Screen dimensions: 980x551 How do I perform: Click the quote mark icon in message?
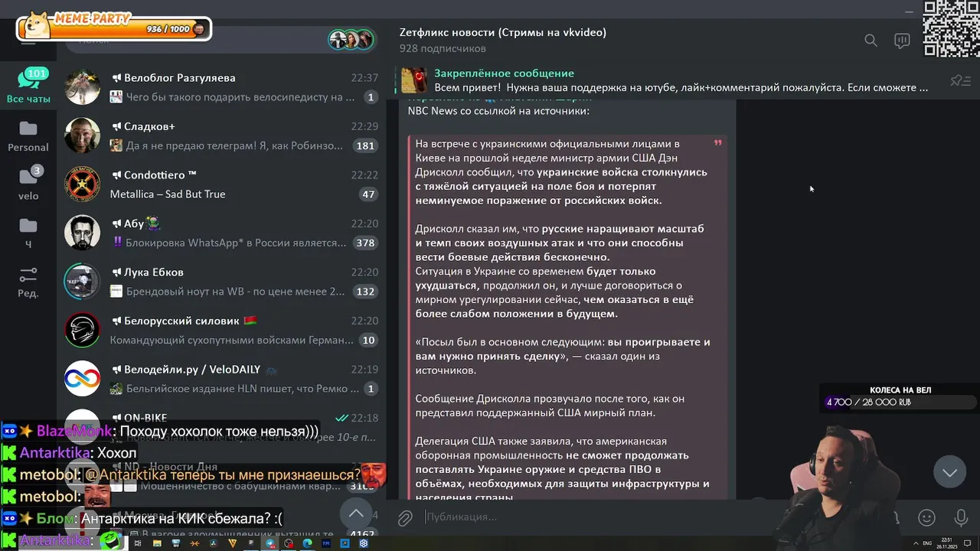[717, 142]
